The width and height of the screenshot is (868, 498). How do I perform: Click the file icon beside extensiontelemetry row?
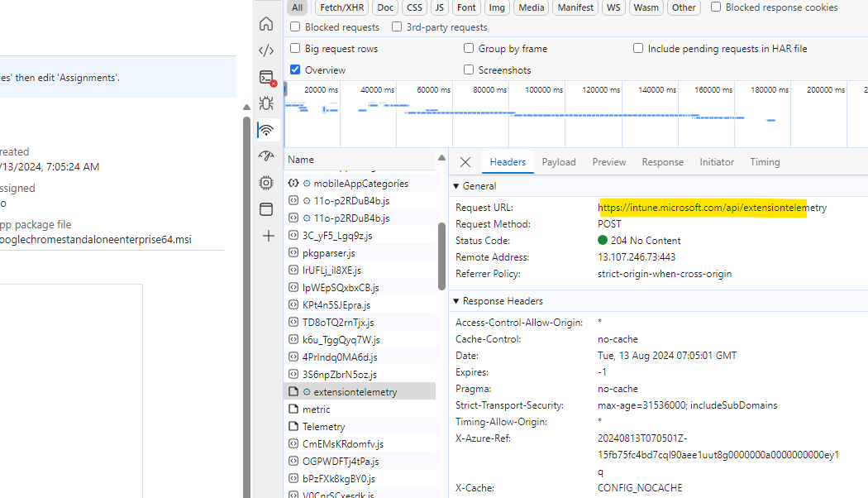coord(293,391)
